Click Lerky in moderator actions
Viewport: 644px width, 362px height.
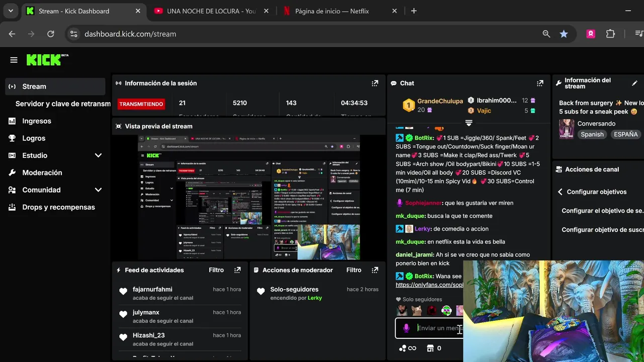[x=315, y=298]
